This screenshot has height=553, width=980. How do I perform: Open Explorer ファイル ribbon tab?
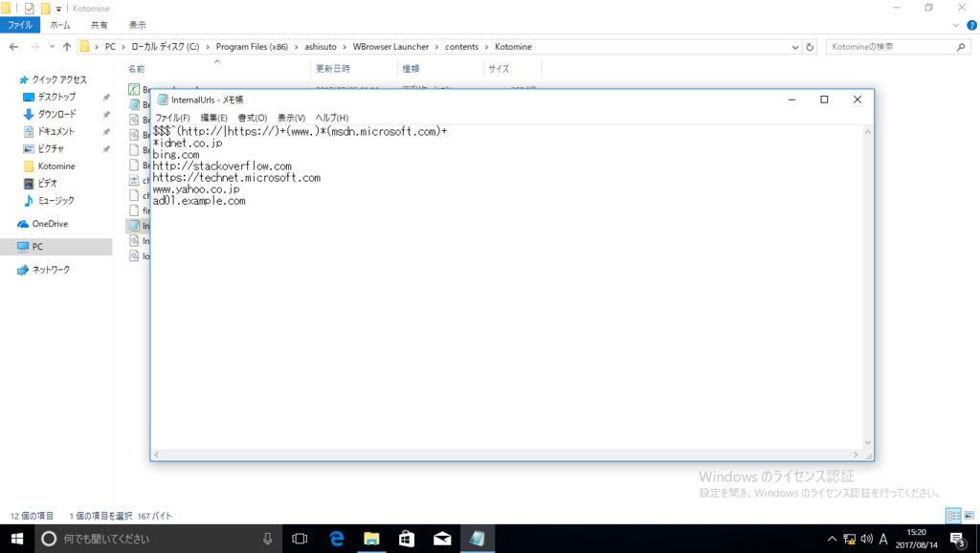[x=20, y=25]
